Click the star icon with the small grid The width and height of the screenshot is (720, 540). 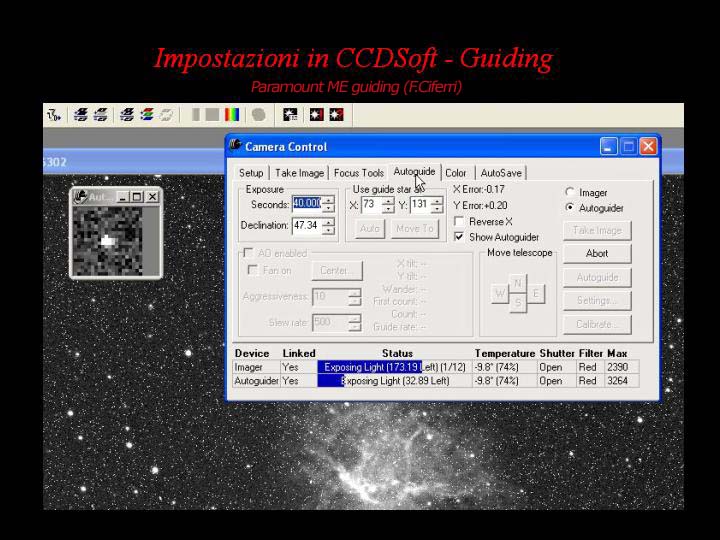coord(290,114)
